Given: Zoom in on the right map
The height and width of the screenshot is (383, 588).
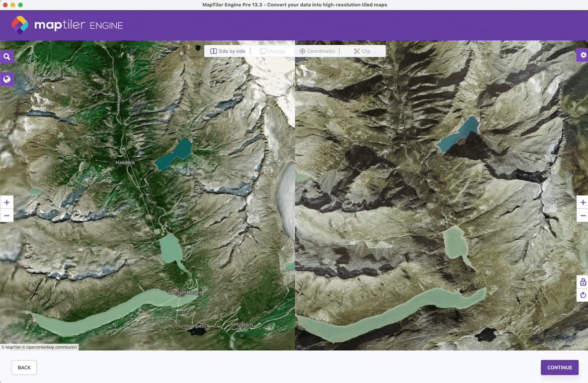Looking at the screenshot, I should 583,203.
